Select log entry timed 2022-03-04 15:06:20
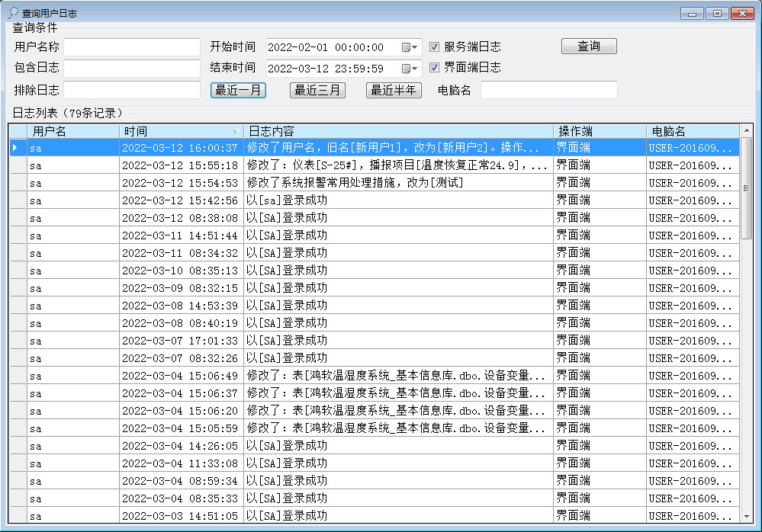This screenshot has width=762, height=532. pyautogui.click(x=375, y=410)
